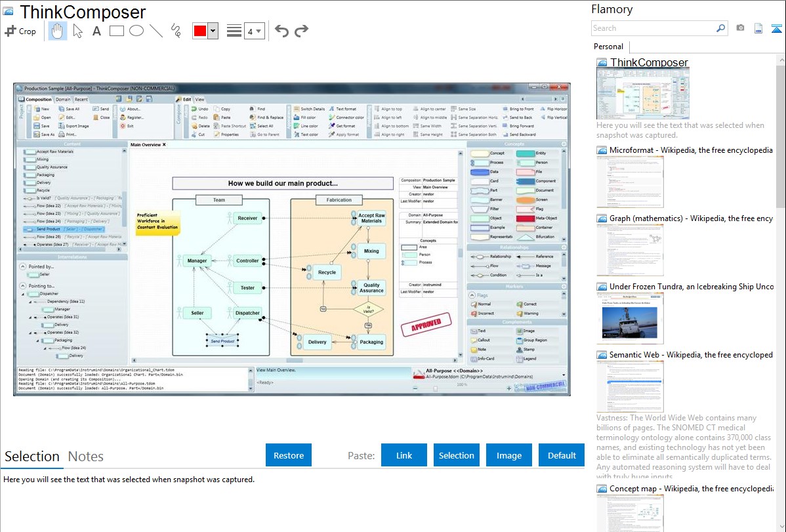Collapse the 'Pointed by...' section in the snapshot
Viewport: 786px width, 532px height.
click(22, 267)
